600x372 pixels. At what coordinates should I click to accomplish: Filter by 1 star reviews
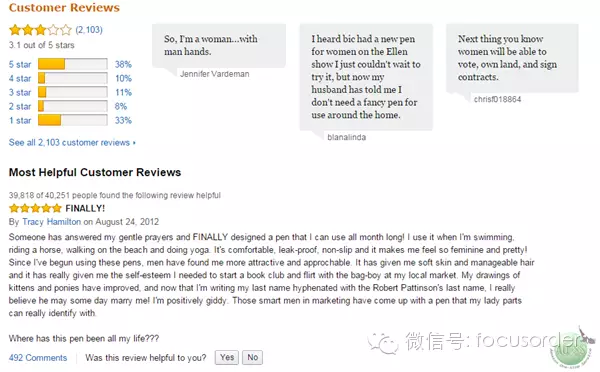tap(20, 121)
